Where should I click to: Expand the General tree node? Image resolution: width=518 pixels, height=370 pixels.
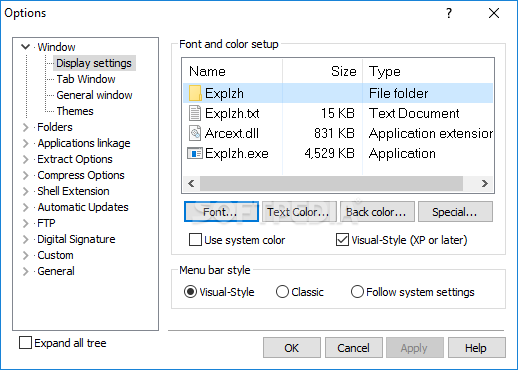pos(26,271)
